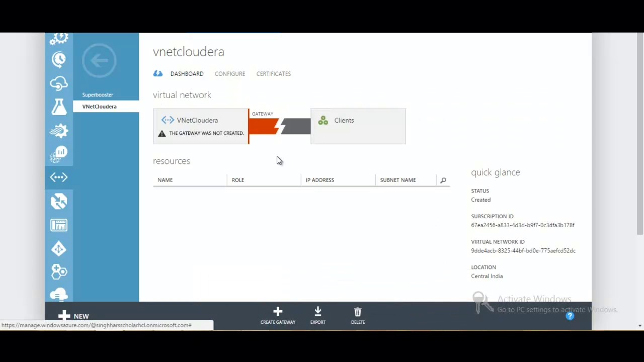Select Superbooster in the network list
This screenshot has height=362, width=644.
point(98,95)
